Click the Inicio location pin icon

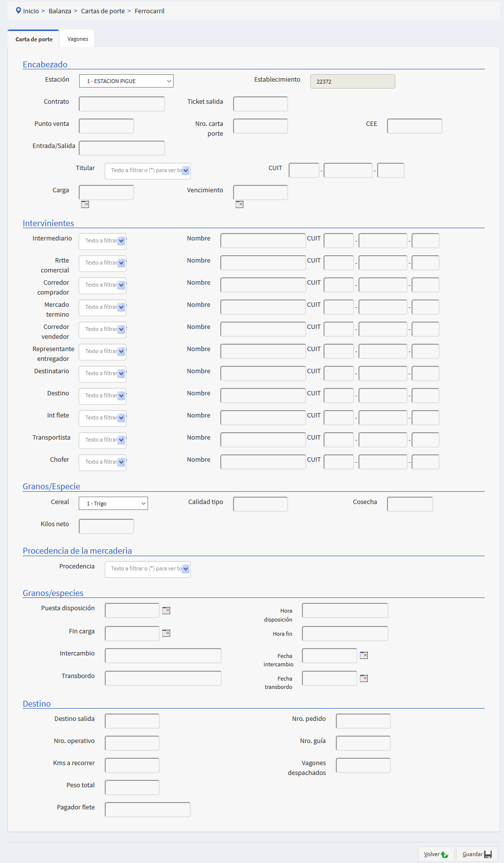click(x=19, y=11)
